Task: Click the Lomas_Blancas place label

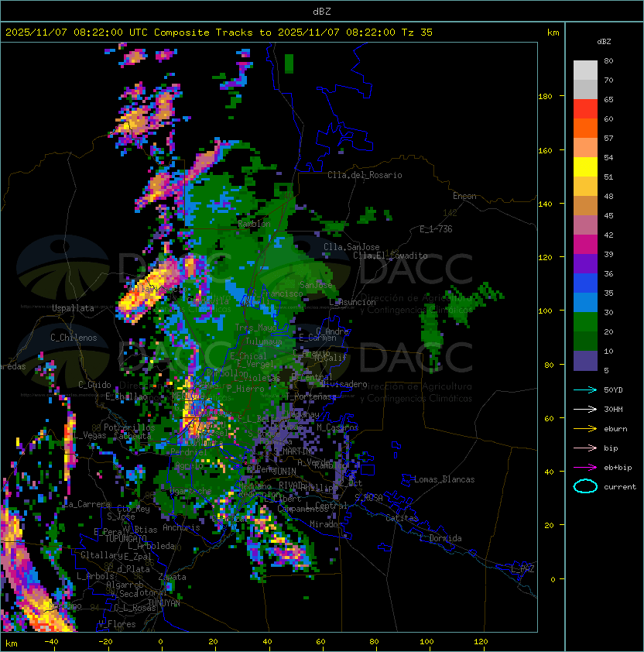Action: pos(444,479)
